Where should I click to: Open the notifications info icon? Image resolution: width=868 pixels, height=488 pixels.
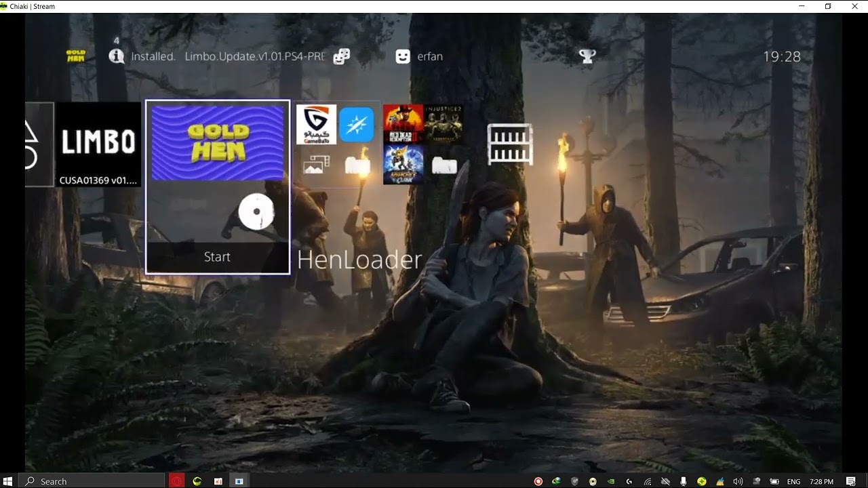pyautogui.click(x=117, y=56)
